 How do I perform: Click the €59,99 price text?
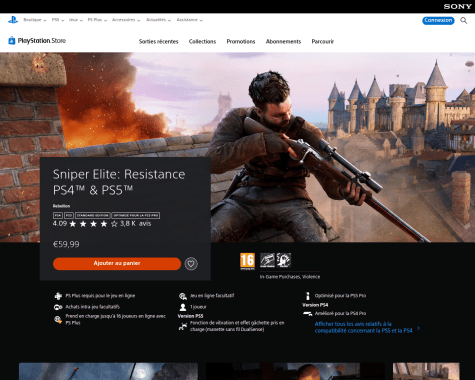point(66,244)
